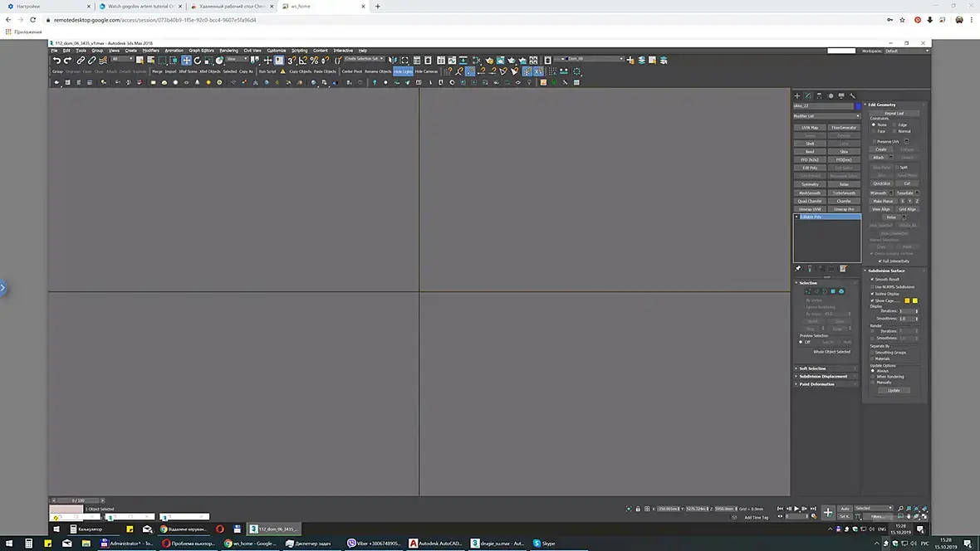Open the Modifier List dropdown
This screenshot has height=551, width=980.
point(827,116)
